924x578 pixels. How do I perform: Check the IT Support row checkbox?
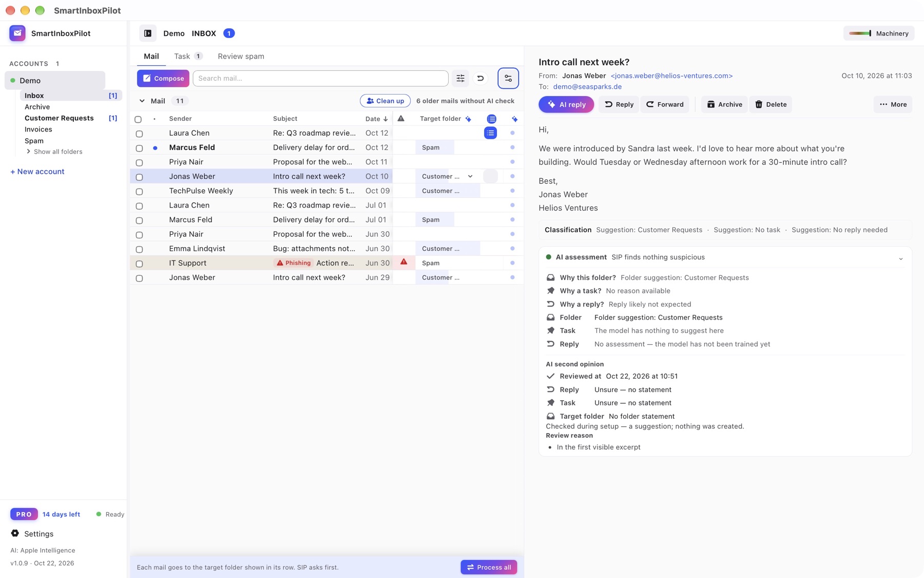tap(139, 264)
